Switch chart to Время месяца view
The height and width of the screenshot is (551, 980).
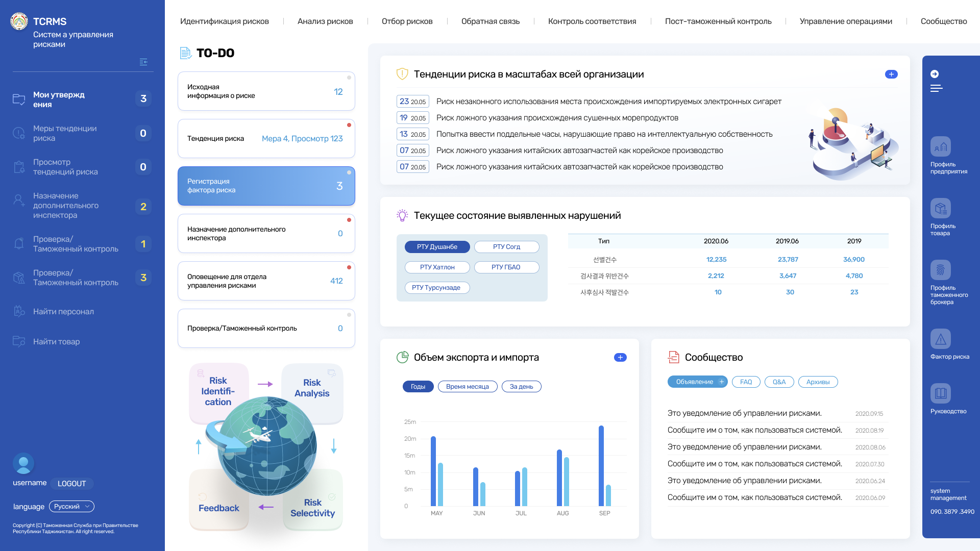pos(468,387)
